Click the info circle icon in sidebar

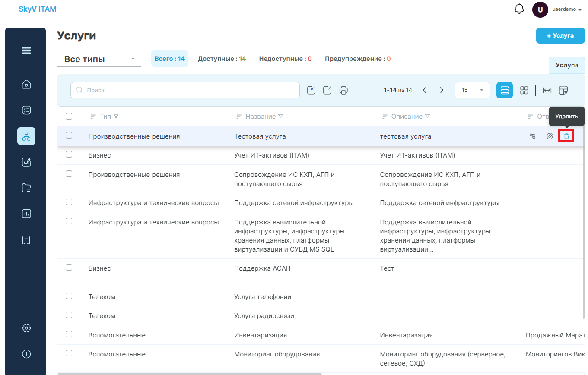(26, 354)
